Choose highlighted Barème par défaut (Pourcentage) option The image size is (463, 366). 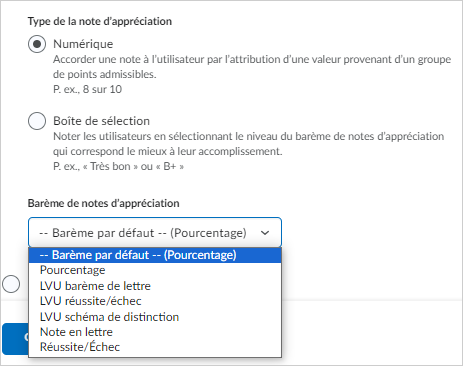tap(155, 255)
